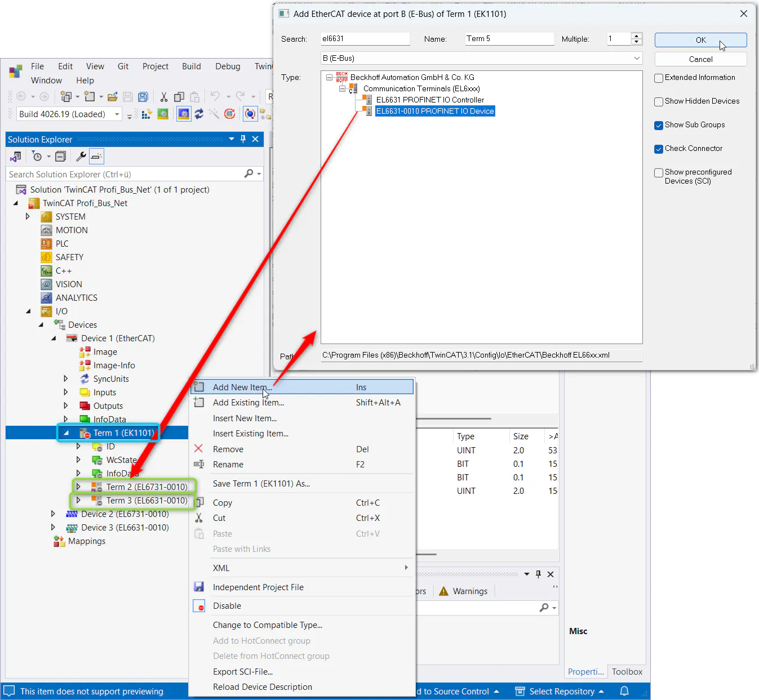Click the Cut scissors icon in toolbar
Screen dimensions: 759x700
point(164,97)
